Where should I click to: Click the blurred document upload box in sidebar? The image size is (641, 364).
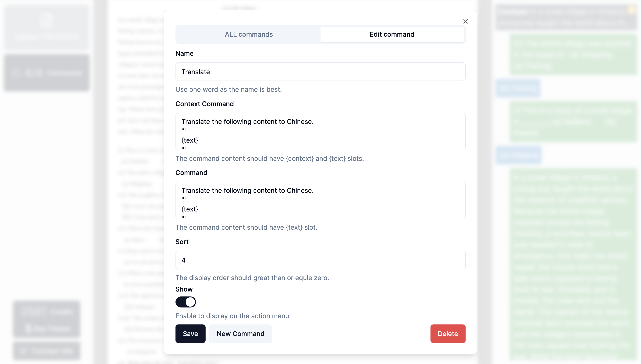[46, 27]
